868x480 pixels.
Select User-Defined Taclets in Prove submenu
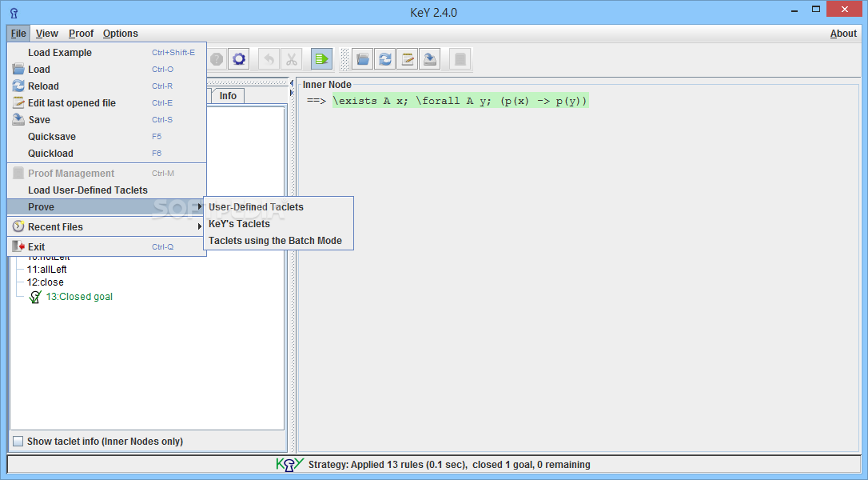point(278,206)
